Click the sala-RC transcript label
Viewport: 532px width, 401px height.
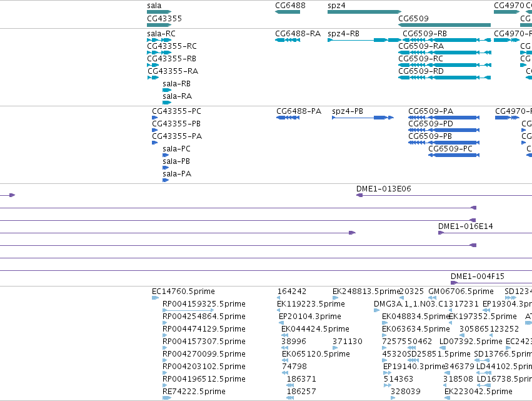161,34
